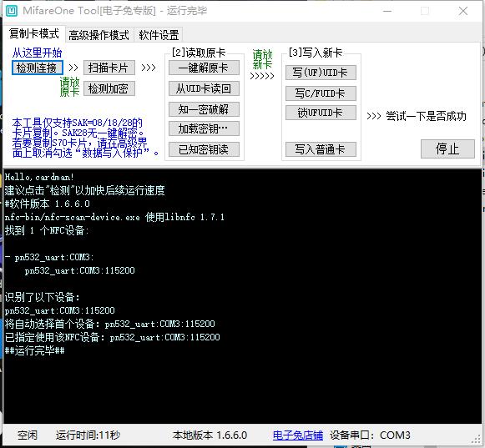The width and height of the screenshot is (485, 448).
Task: Run 知一密破解 attack
Action: 204,109
